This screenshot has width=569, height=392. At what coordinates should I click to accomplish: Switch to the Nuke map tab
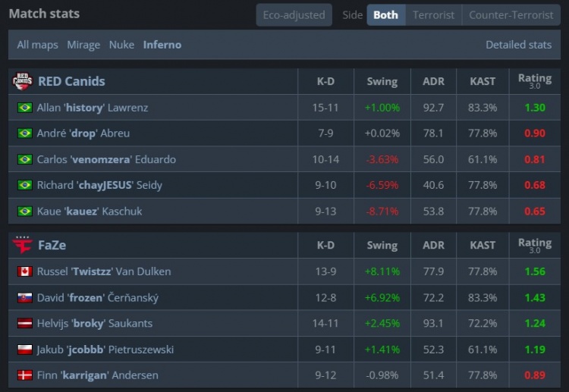(121, 45)
